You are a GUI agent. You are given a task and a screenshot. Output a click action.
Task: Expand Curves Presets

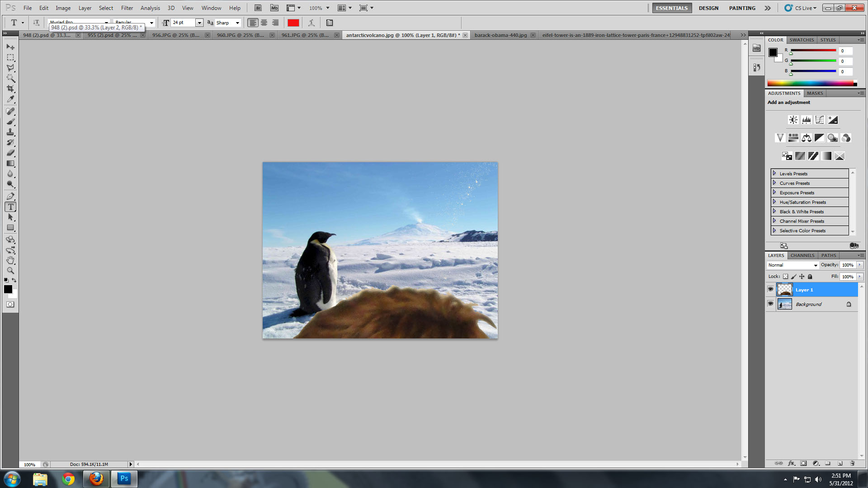click(x=774, y=183)
